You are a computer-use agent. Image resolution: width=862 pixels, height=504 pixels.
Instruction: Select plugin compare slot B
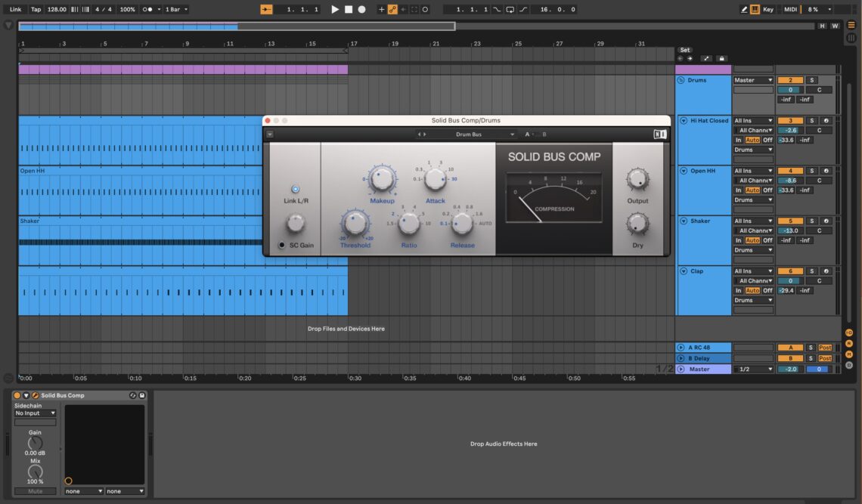pyautogui.click(x=544, y=134)
